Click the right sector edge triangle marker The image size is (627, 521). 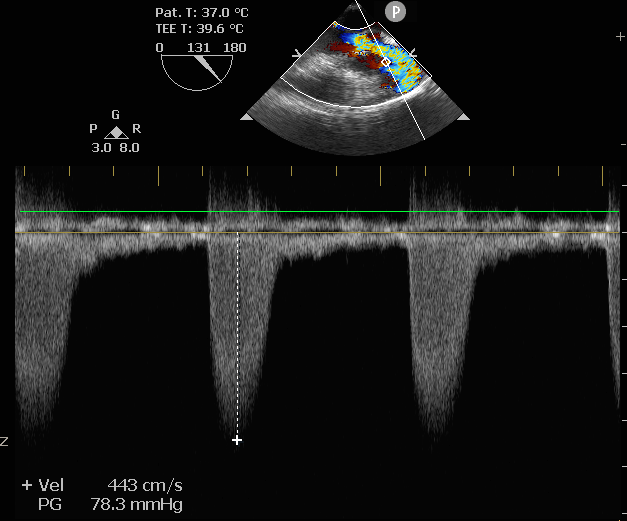click(x=463, y=118)
